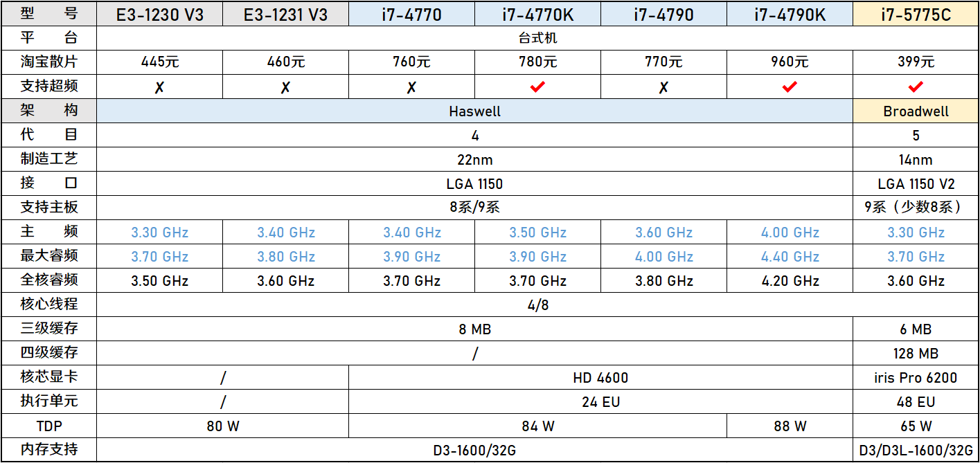The height and width of the screenshot is (463, 980).
Task: Select the 80 W TDP cell
Action: 223,426
